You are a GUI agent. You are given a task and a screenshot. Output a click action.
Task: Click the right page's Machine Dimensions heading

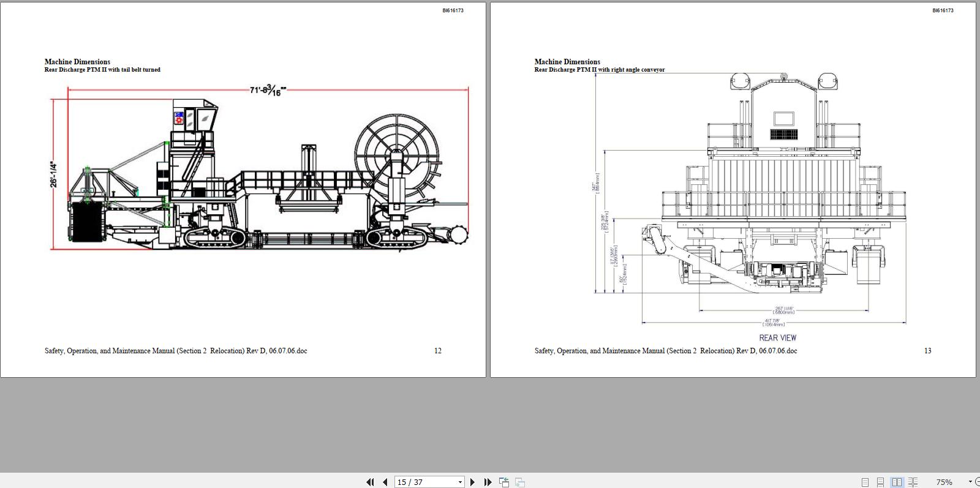[x=567, y=62]
